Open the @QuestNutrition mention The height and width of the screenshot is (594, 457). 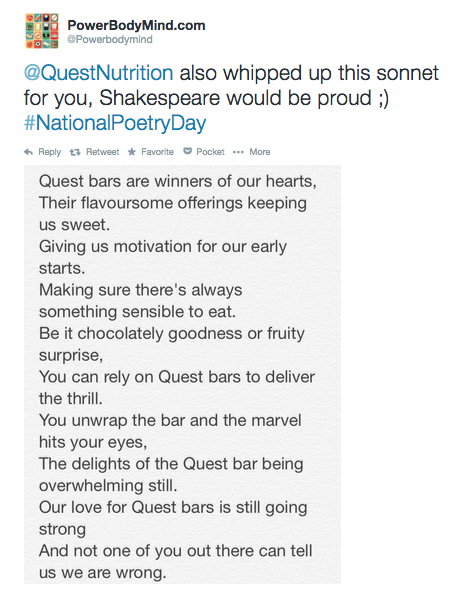point(99,73)
